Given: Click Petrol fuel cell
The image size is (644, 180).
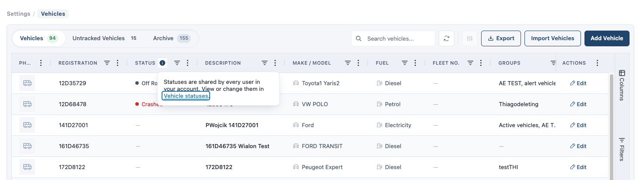Looking at the screenshot, I should point(388,104).
